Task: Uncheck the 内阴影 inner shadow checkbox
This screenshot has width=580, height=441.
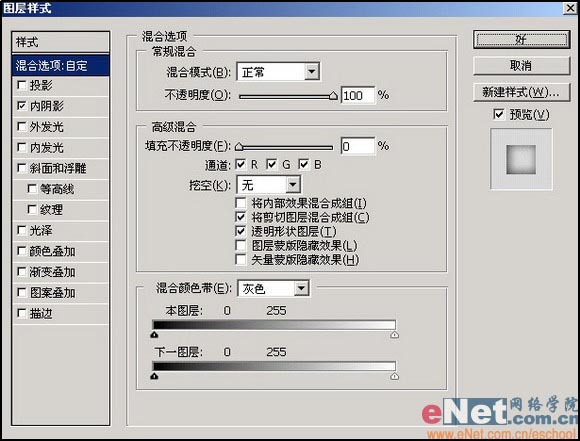Action: click(x=22, y=106)
